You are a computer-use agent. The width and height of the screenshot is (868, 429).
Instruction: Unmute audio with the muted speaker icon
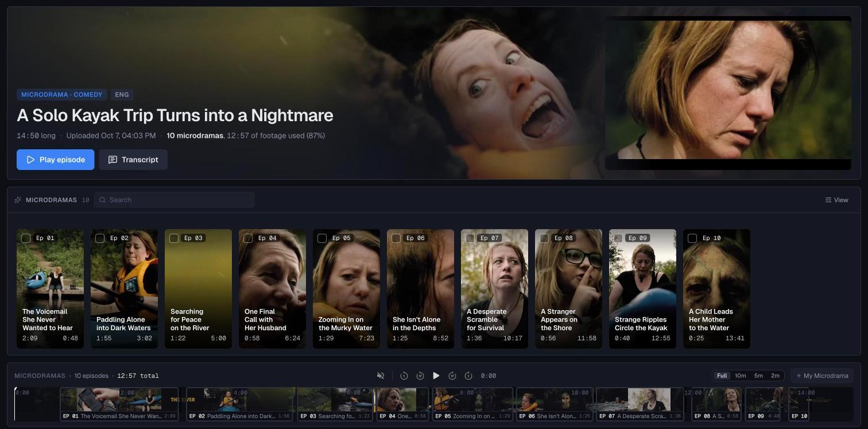tap(380, 376)
